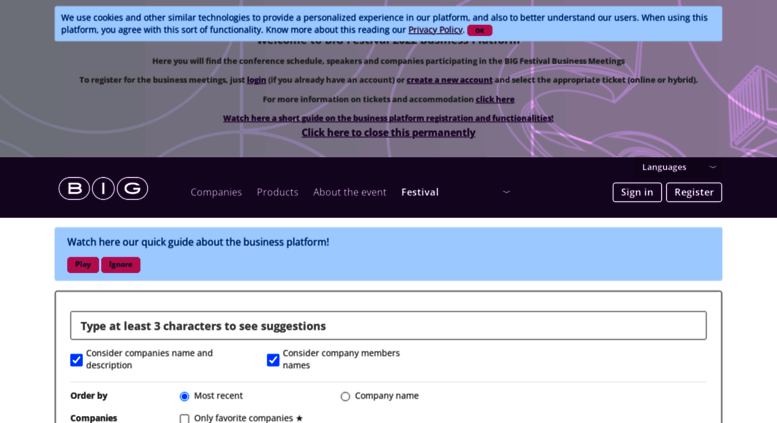The width and height of the screenshot is (777, 423).
Task: Click the Register button
Action: tap(694, 192)
